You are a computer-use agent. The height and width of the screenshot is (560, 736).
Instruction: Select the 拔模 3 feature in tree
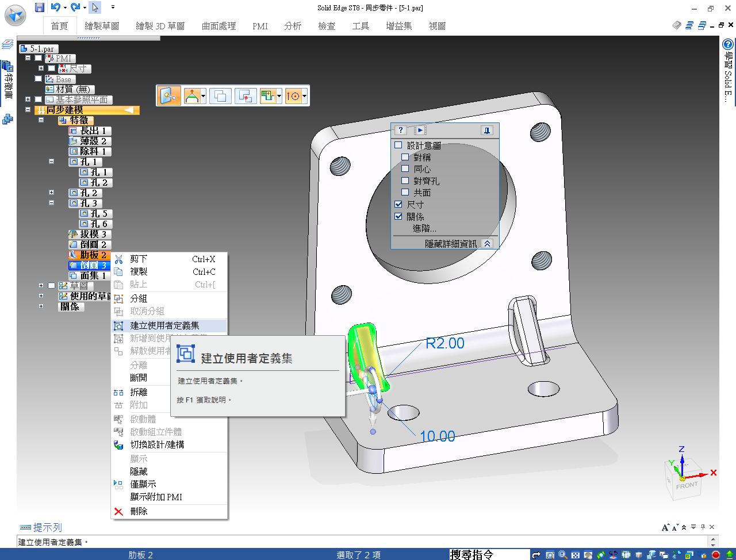pos(89,234)
